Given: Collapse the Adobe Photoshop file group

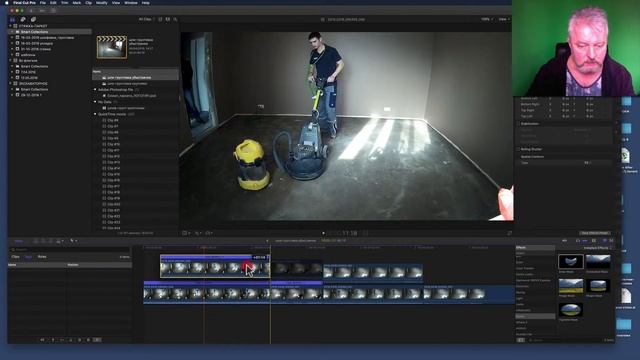Looking at the screenshot, I should (x=96, y=89).
